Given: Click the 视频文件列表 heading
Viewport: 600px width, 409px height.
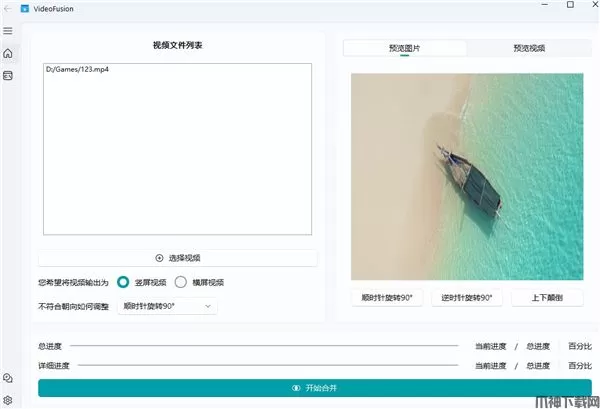Looking at the screenshot, I should [178, 45].
